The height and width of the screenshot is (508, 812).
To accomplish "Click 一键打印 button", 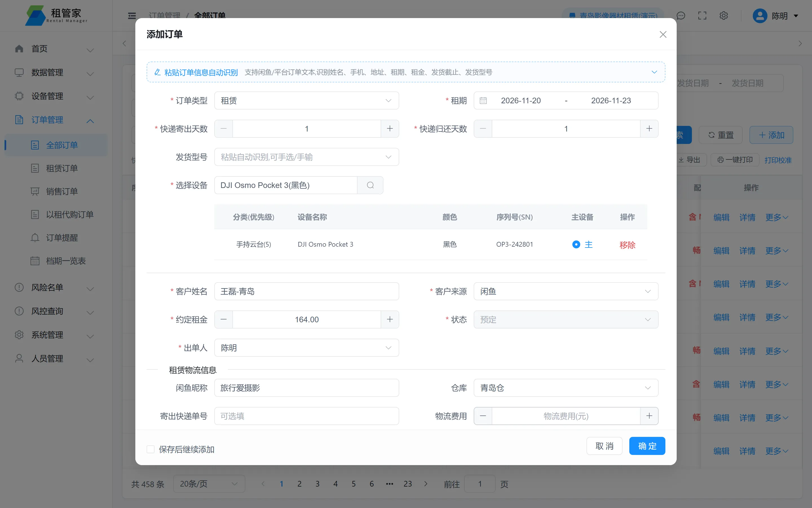I will 735,159.
